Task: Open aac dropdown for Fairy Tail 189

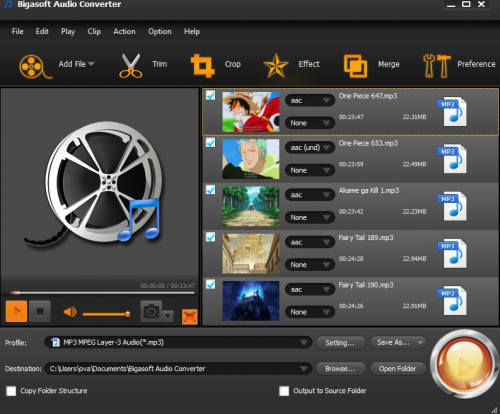Action: point(310,242)
